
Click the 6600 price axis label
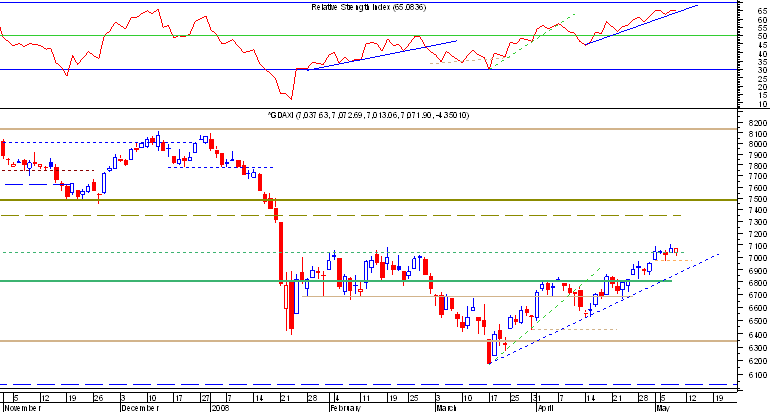coord(758,308)
